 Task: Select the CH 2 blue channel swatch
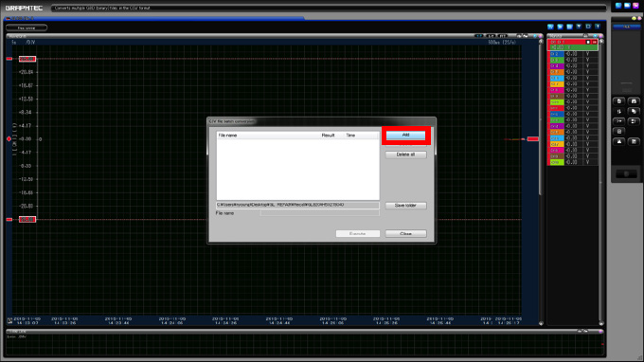(557, 54)
